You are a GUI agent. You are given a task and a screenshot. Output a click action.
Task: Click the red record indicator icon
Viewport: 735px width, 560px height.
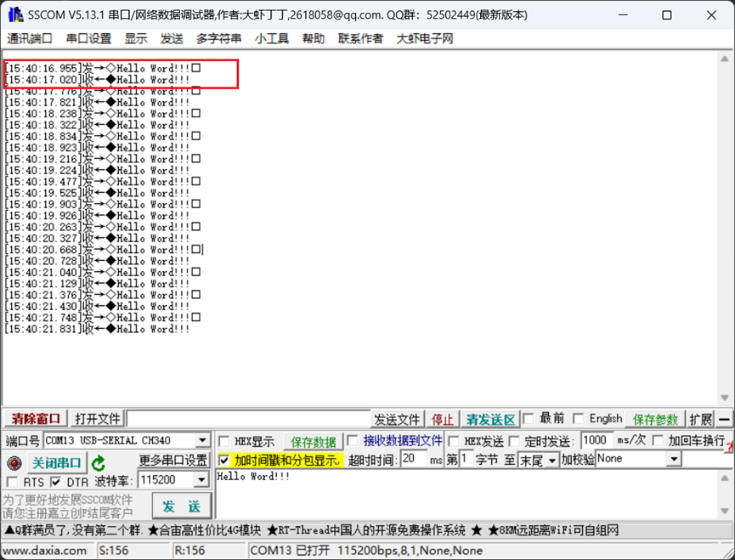14,463
